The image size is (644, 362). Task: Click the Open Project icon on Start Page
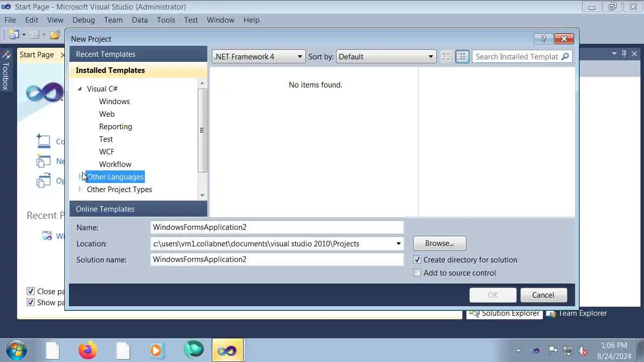44,180
